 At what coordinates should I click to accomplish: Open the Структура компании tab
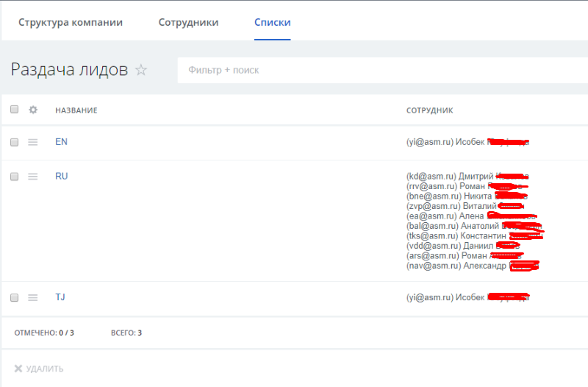point(71,22)
